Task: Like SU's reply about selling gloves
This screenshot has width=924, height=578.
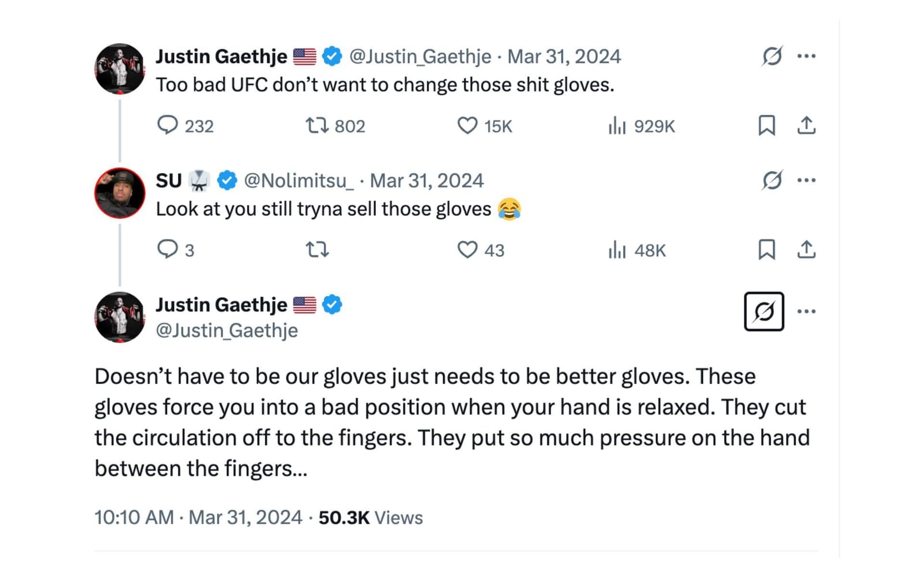Action: tap(468, 250)
